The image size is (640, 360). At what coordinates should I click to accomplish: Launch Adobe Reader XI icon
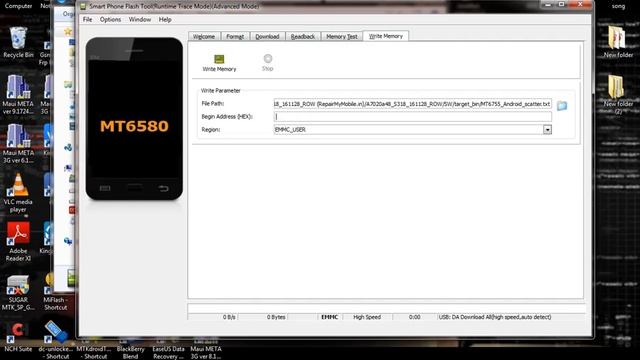[x=18, y=242]
